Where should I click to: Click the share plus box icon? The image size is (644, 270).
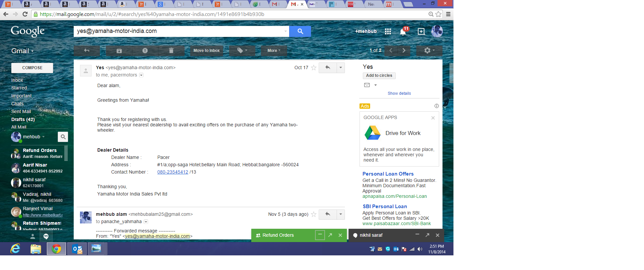(x=421, y=32)
